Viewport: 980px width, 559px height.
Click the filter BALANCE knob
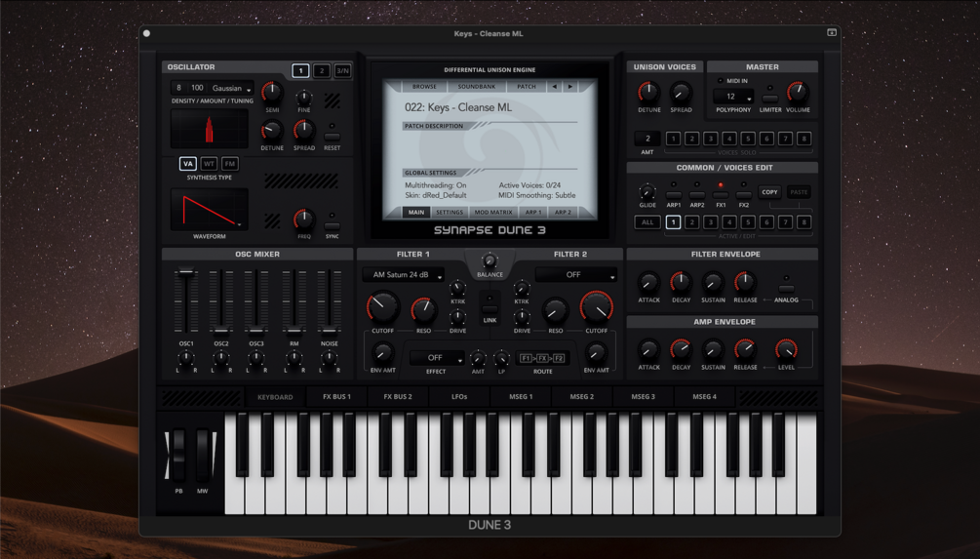pos(490,260)
